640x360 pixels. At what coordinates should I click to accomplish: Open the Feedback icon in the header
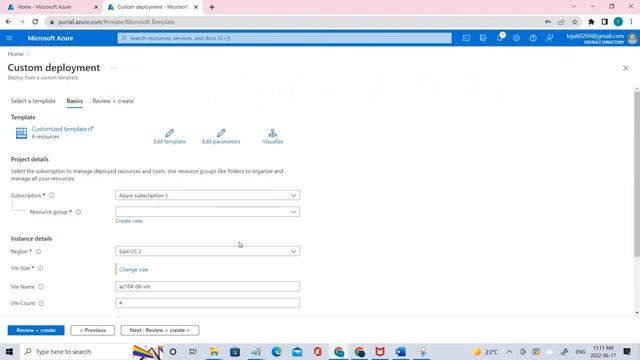(x=550, y=38)
